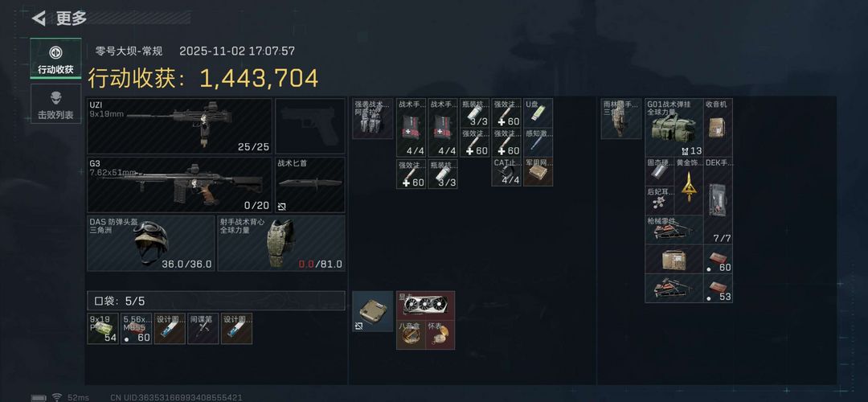This screenshot has height=402, width=868.
Task: Select the 战术匕首 knife item
Action: pyautogui.click(x=310, y=185)
